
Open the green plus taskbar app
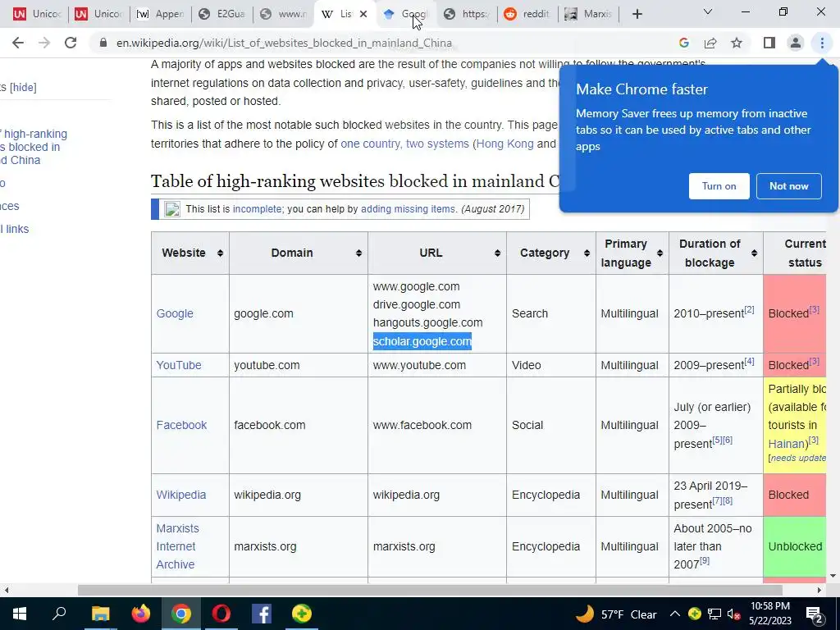click(x=302, y=614)
